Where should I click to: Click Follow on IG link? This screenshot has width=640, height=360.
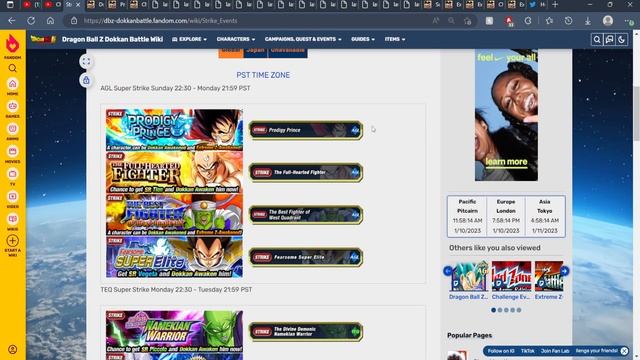[x=501, y=351]
